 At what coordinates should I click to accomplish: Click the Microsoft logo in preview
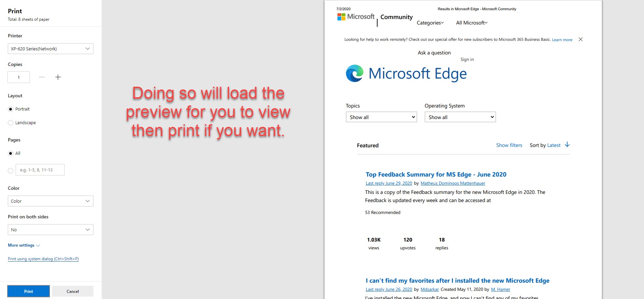[x=356, y=17]
